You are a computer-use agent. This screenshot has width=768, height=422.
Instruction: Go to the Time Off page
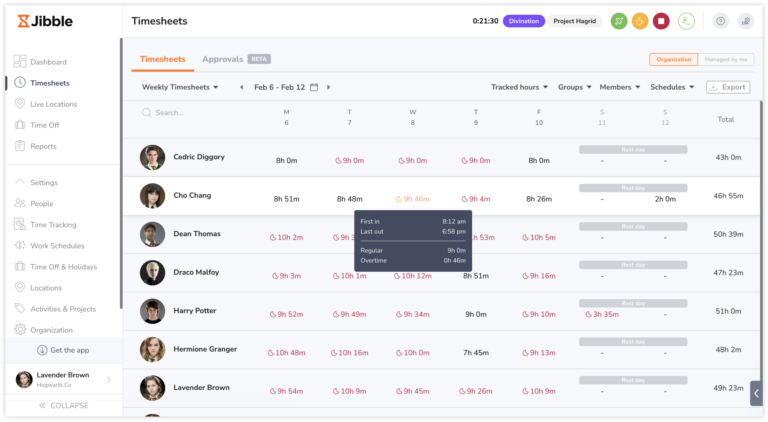(x=37, y=125)
